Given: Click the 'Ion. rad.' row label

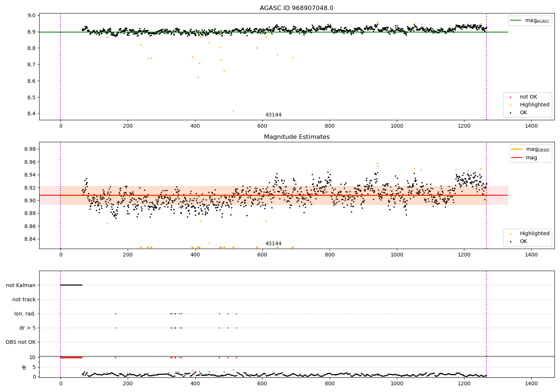Looking at the screenshot, I should [x=25, y=314].
